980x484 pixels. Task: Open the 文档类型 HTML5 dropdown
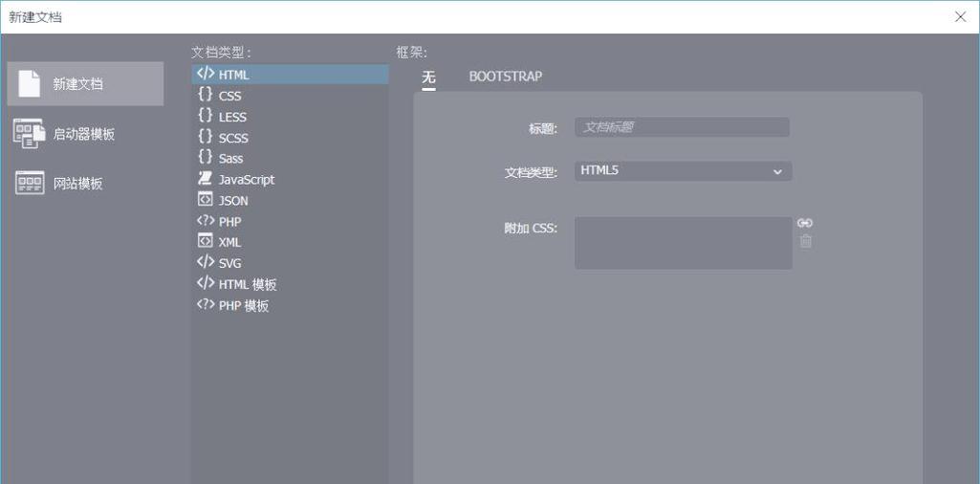[683, 170]
